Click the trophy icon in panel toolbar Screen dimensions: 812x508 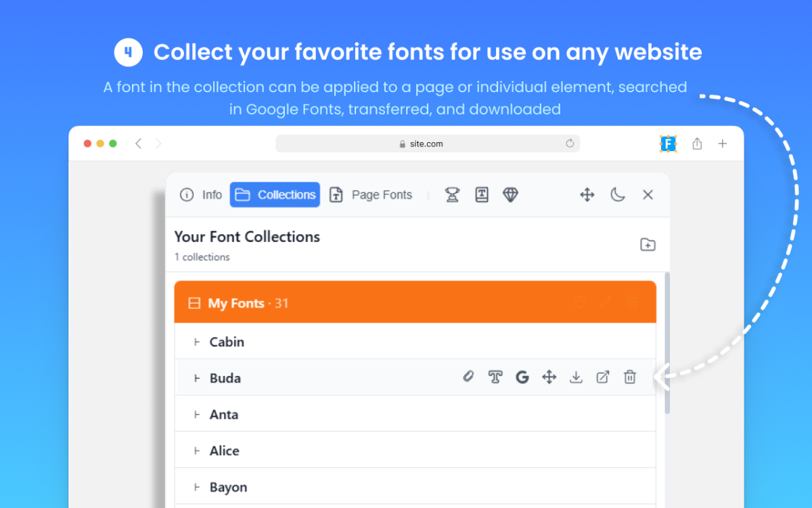[452, 195]
